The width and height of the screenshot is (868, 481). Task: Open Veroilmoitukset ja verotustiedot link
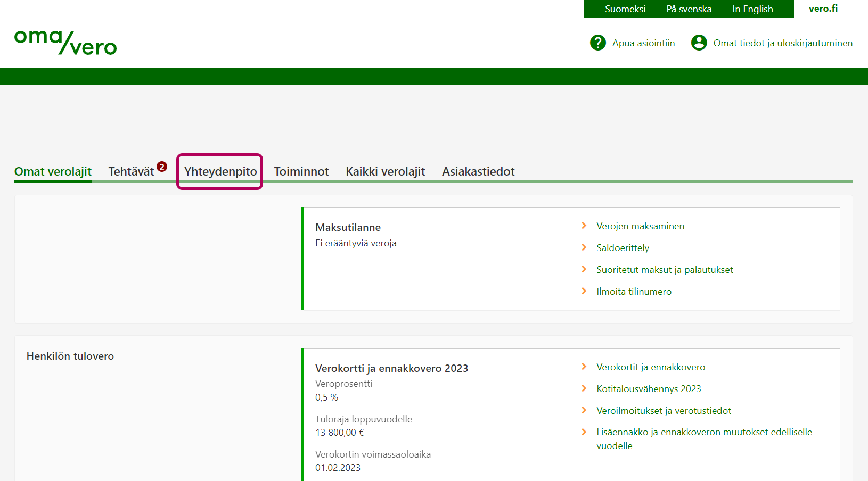pos(664,411)
